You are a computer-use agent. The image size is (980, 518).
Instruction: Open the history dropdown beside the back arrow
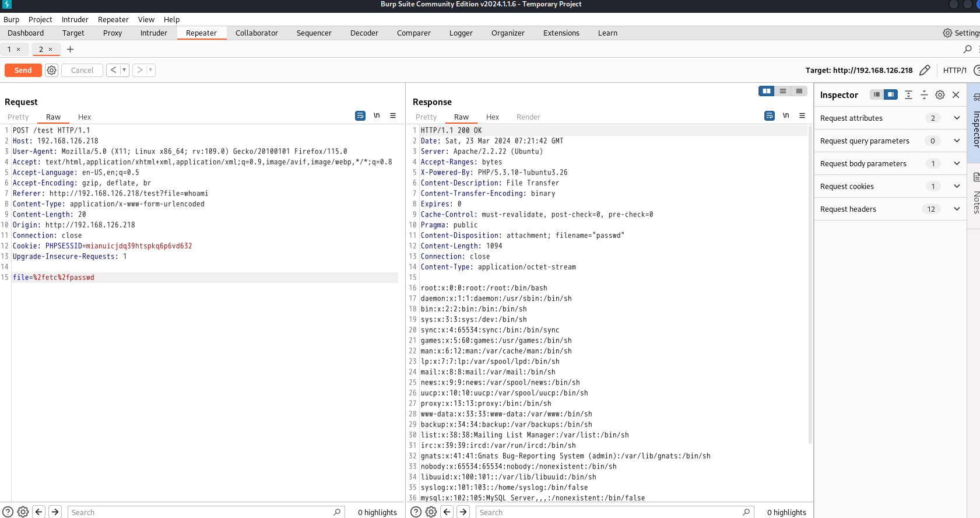point(124,70)
